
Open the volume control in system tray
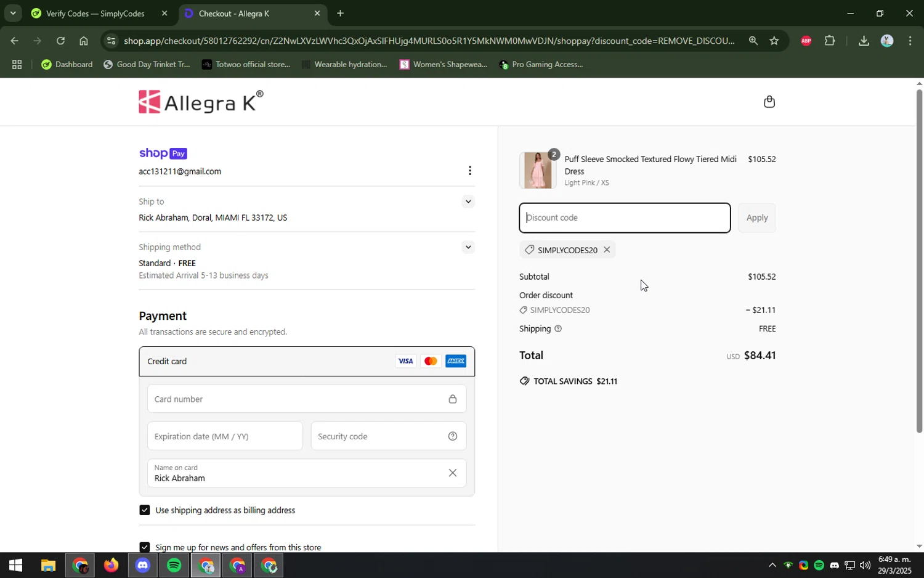click(865, 565)
